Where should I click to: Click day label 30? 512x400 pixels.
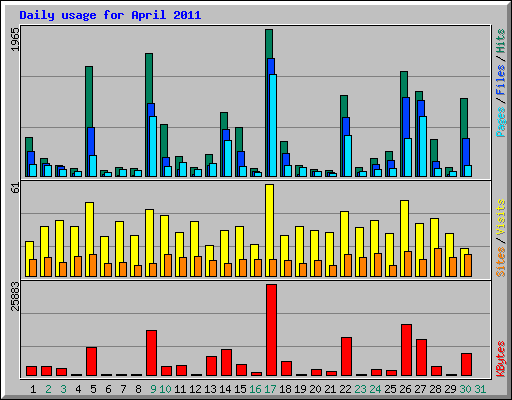pyautogui.click(x=465, y=389)
